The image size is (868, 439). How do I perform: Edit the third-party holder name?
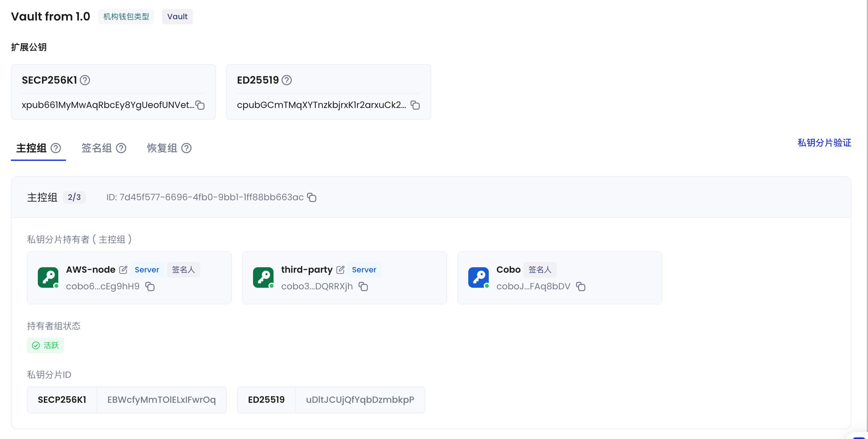tap(340, 270)
